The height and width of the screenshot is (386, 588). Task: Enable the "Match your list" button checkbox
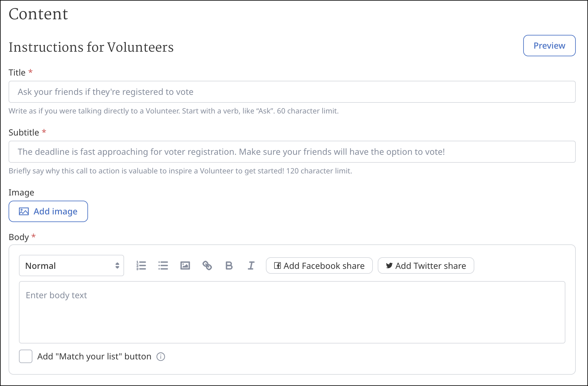[x=26, y=357]
